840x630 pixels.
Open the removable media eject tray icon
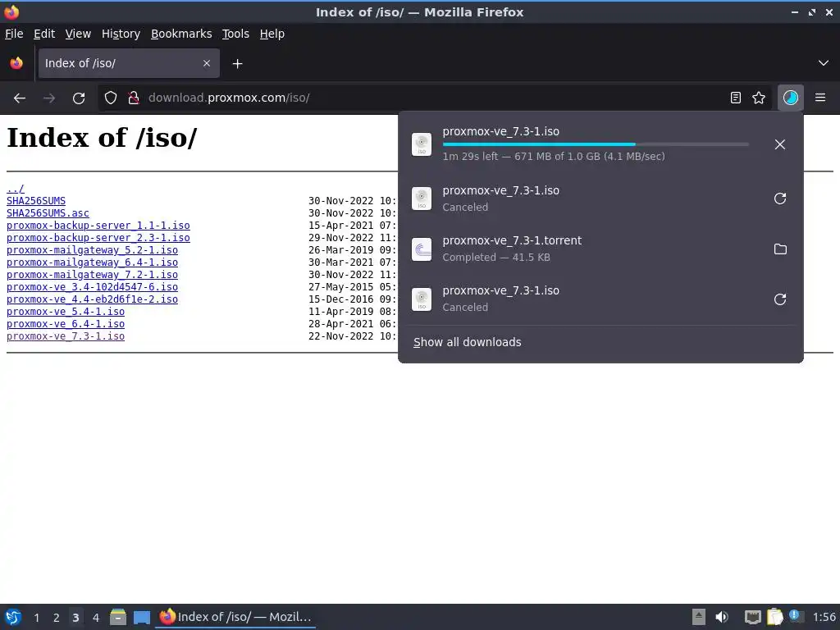pos(699,617)
